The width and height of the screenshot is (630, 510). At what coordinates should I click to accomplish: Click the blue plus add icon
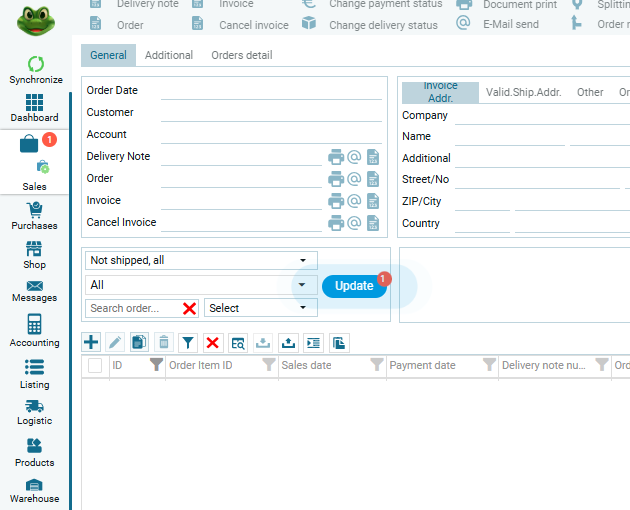91,342
